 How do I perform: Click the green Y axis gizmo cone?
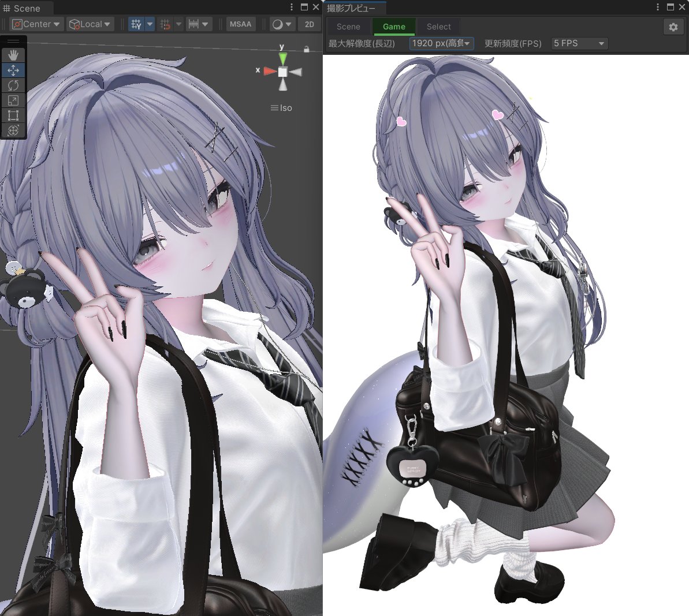tap(282, 58)
